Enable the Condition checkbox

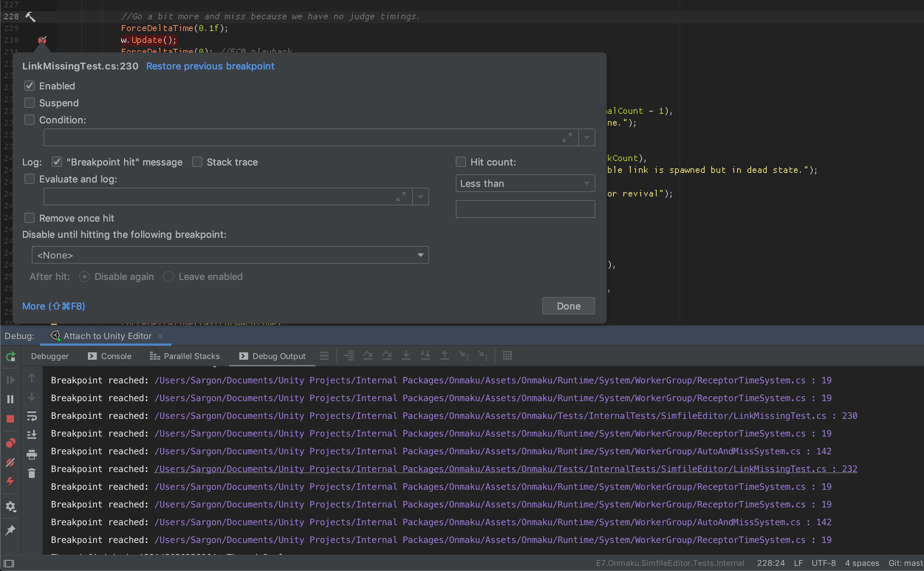point(29,119)
